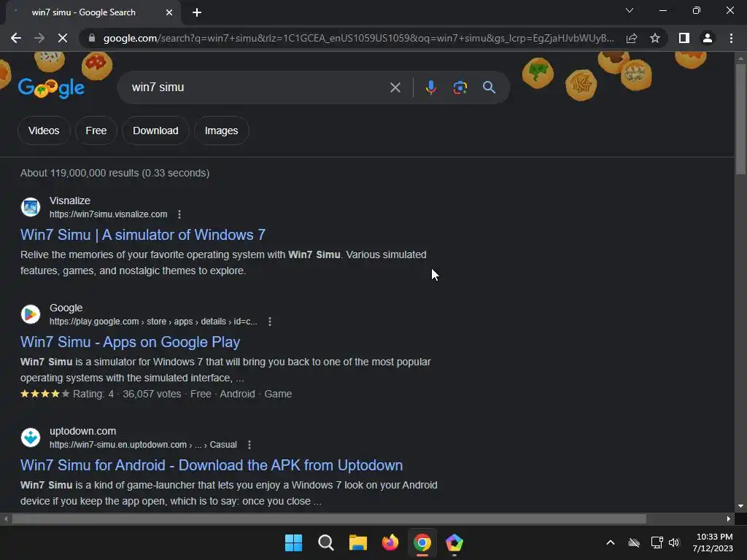The image size is (747, 560).
Task: Click the browser address bar
Action: pyautogui.click(x=358, y=38)
